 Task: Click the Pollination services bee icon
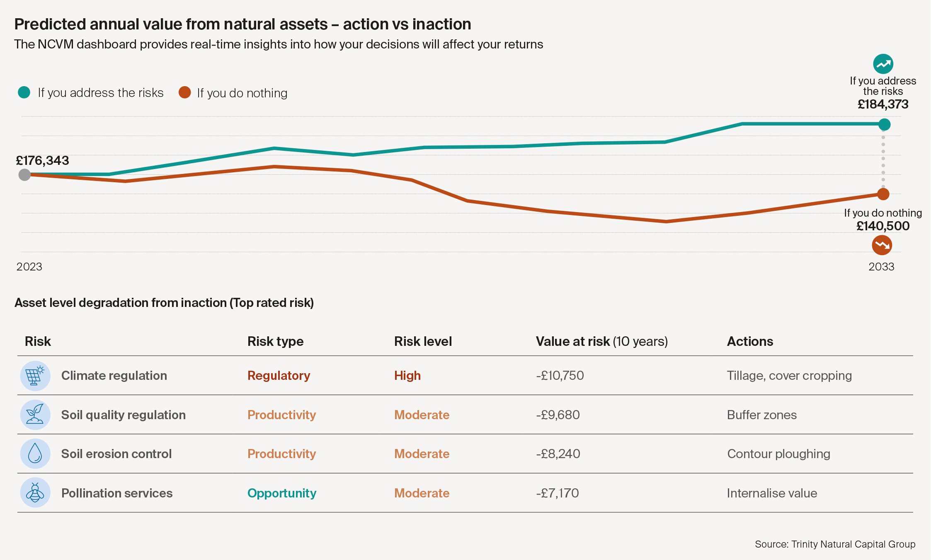click(35, 493)
